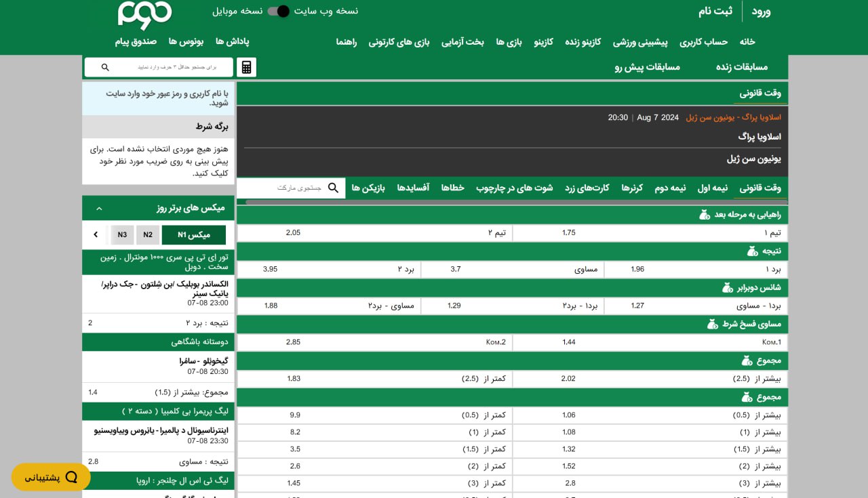This screenshot has width=868, height=498.
Task: Open بخت آزمایی menu item
Action: pyautogui.click(x=463, y=41)
